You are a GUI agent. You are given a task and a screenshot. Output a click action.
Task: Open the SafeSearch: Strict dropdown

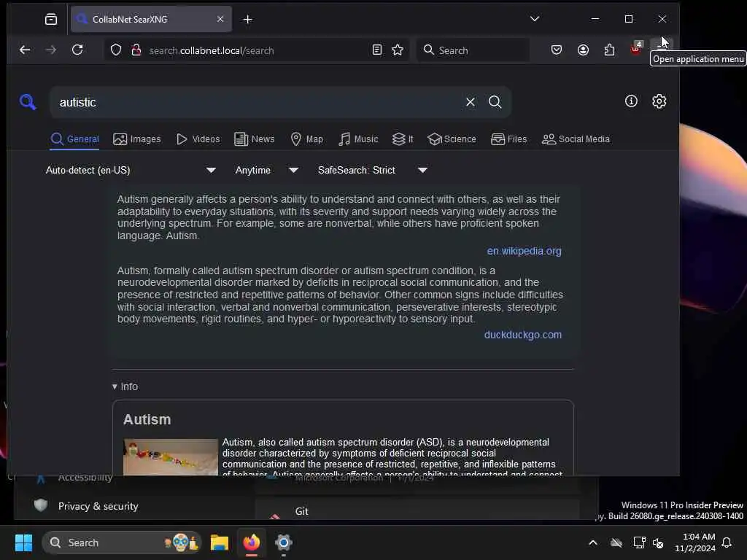tap(373, 170)
